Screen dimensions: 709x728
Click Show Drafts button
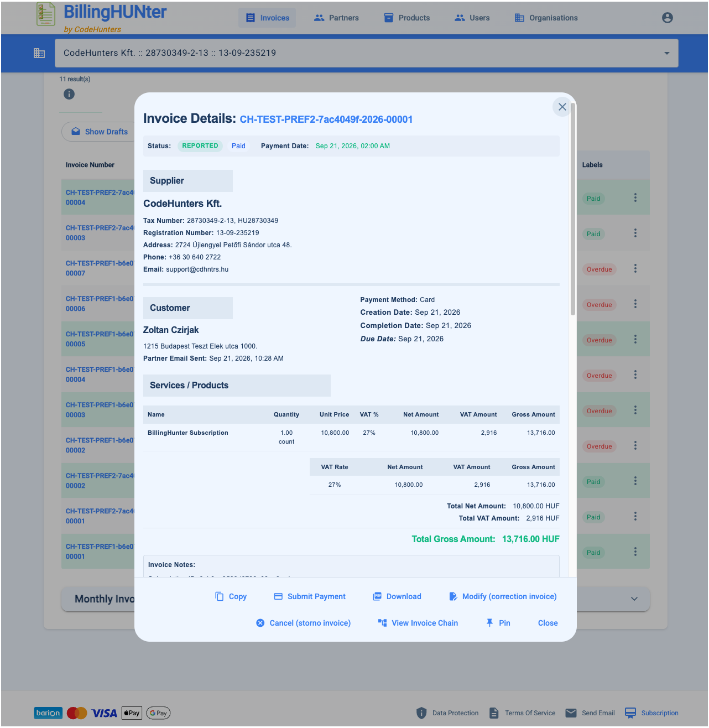point(100,132)
